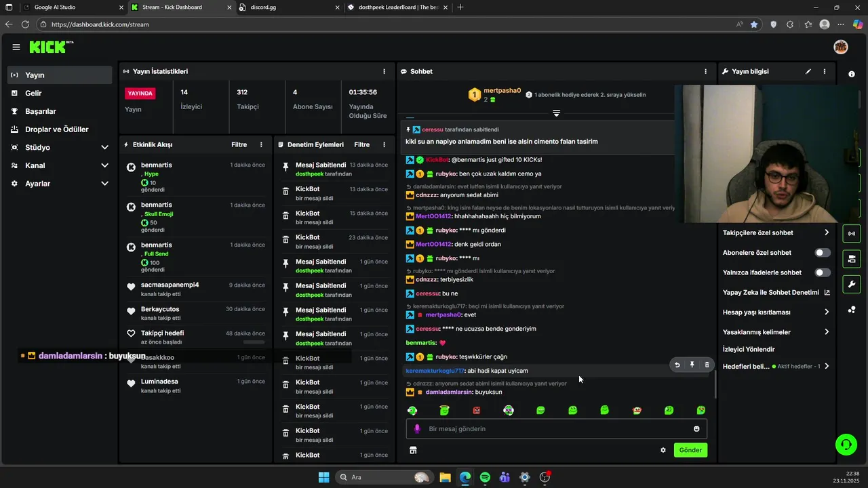
Task: Toggle Yalnızca ifadelerle sohbet switch
Action: point(823,272)
